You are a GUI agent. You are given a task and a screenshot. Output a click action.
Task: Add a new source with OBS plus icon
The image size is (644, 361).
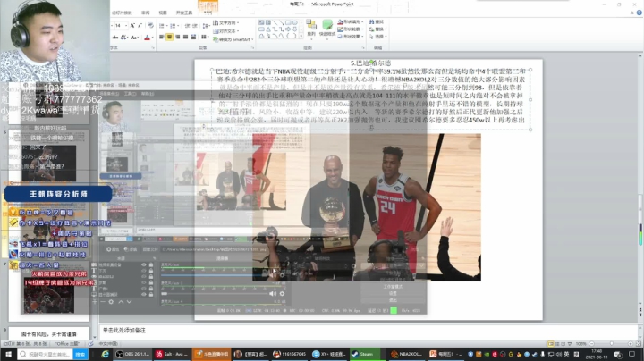(x=95, y=301)
